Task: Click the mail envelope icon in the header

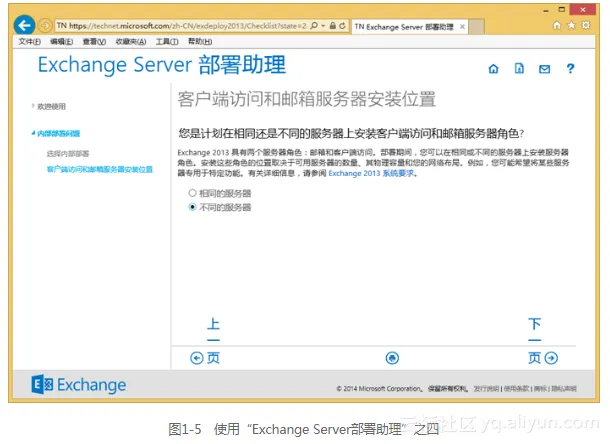Action: pyautogui.click(x=544, y=69)
